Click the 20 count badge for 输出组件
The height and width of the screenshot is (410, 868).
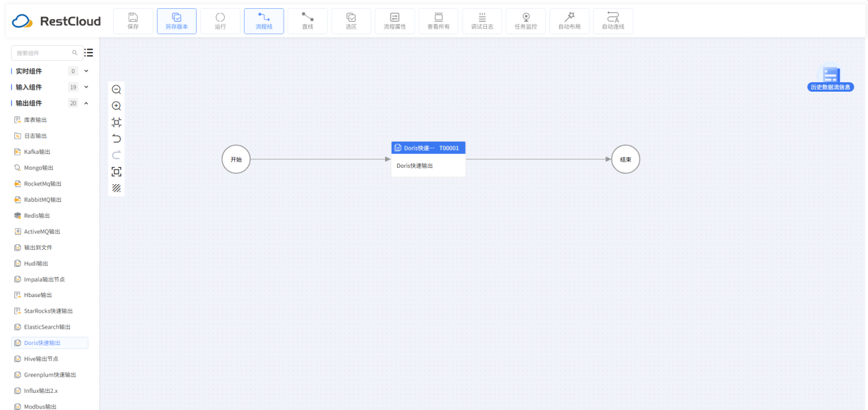[73, 103]
